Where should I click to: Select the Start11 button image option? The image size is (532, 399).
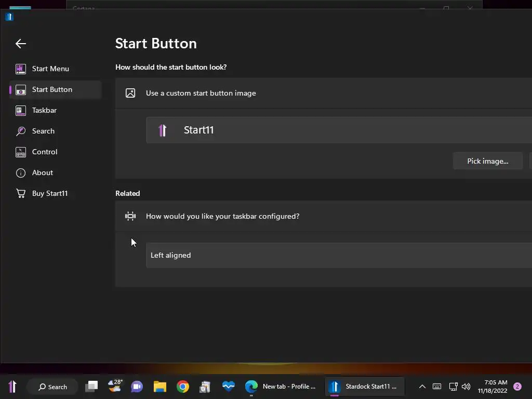pos(339,130)
